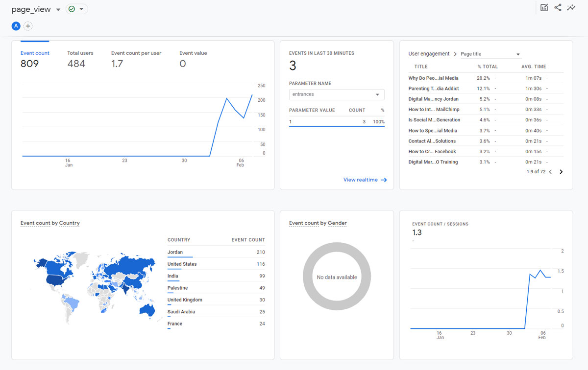Image resolution: width=588 pixels, height=370 pixels.
Task: Click the COUNTRY column header
Action: [x=179, y=240]
